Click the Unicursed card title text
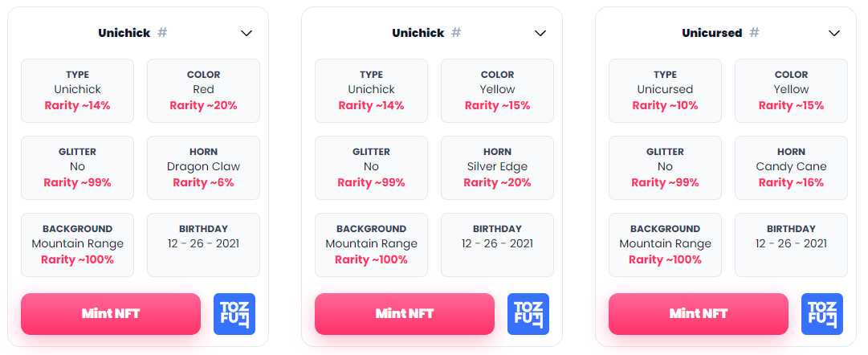This screenshot has width=868, height=355. point(711,33)
